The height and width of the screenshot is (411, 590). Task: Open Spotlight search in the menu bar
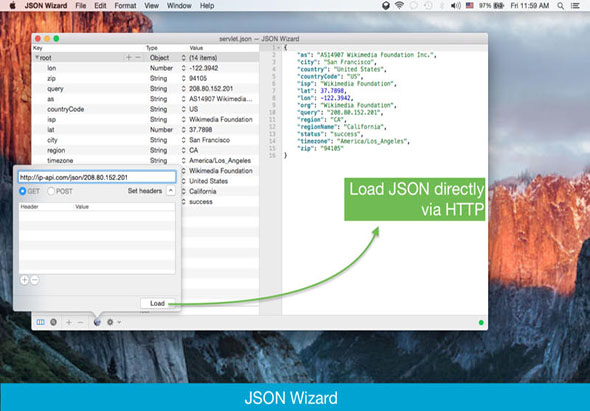pos(560,6)
